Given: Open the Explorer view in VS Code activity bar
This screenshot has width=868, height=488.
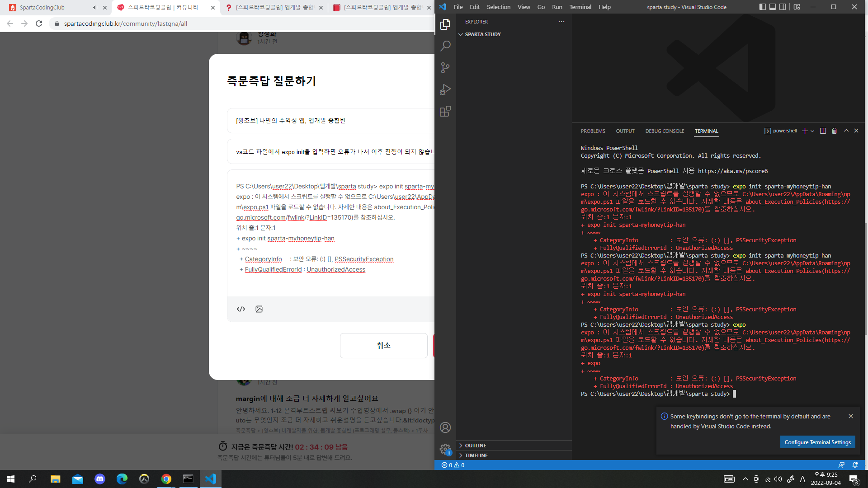Looking at the screenshot, I should pos(445,24).
